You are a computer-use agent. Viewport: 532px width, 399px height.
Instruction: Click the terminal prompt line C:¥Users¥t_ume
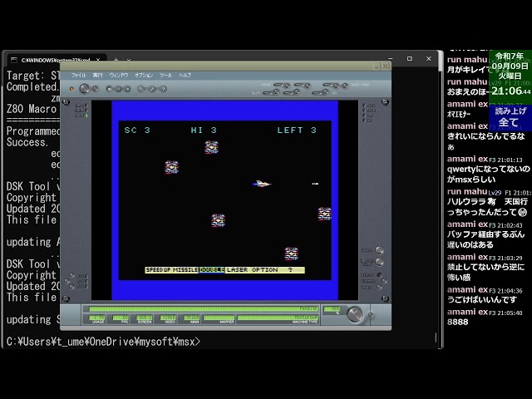(103, 342)
